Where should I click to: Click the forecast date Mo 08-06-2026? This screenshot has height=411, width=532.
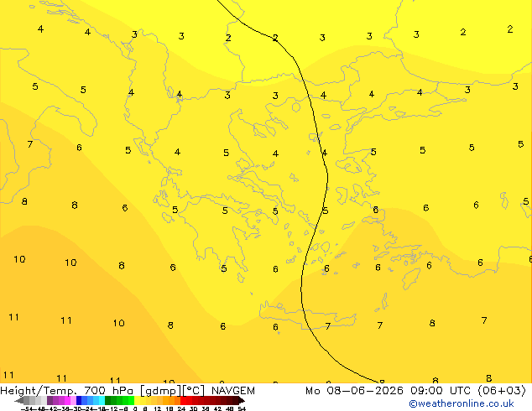coord(354,391)
